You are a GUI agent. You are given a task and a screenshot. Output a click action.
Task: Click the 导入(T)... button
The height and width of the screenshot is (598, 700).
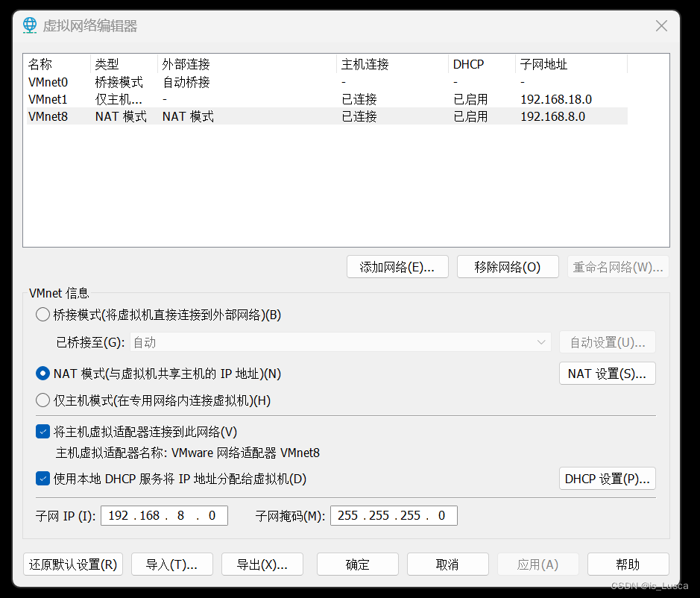(x=172, y=564)
